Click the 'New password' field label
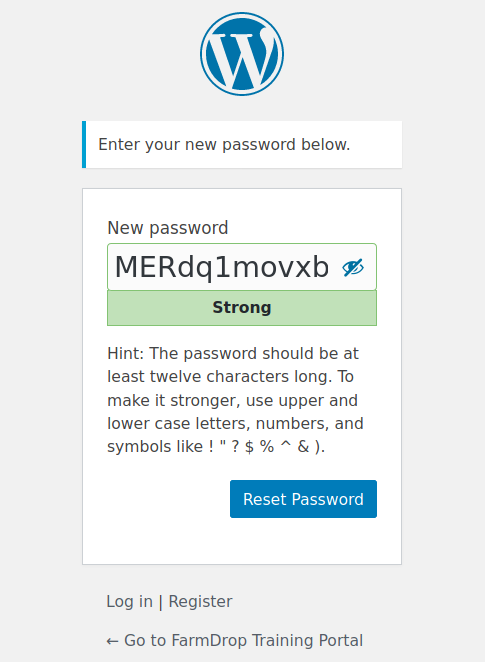485x662 pixels. point(168,228)
